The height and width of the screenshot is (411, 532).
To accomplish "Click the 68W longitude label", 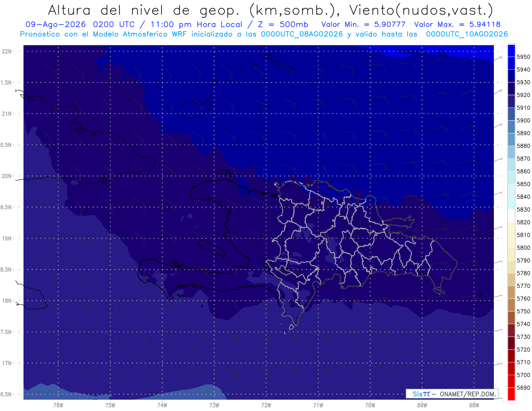I will point(474,405).
